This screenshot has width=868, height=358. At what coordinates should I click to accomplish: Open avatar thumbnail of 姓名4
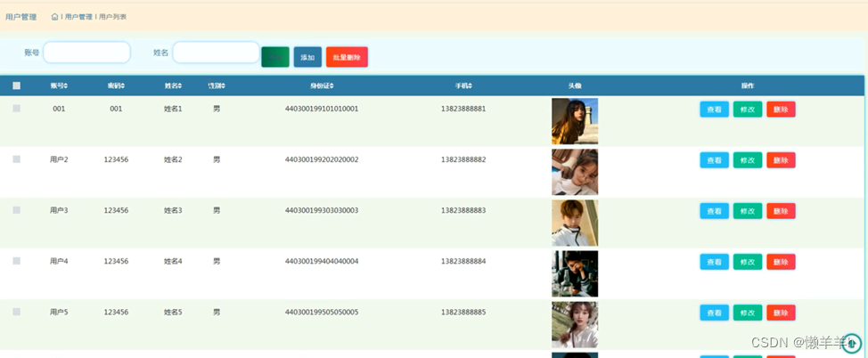(x=575, y=274)
